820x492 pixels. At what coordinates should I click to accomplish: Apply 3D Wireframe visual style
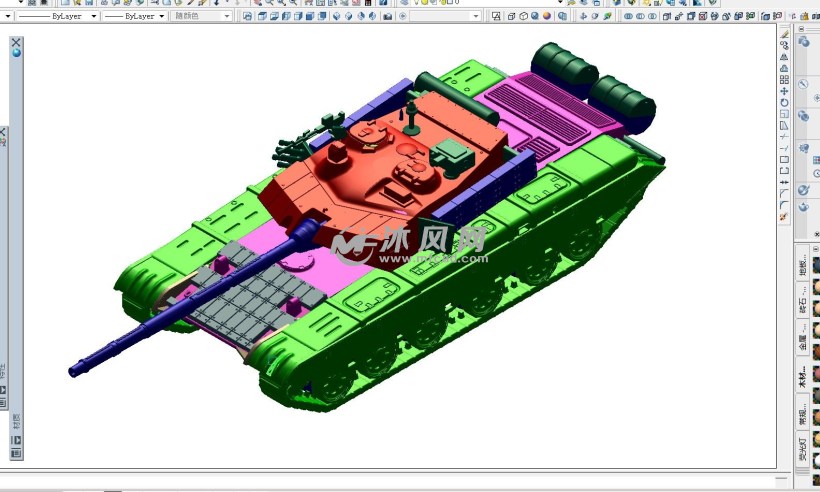coord(511,16)
